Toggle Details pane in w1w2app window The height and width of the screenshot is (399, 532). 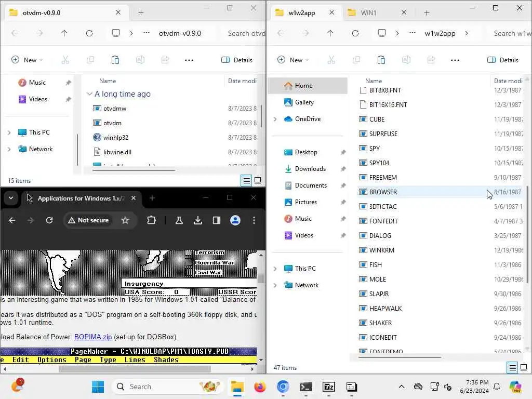point(503,60)
